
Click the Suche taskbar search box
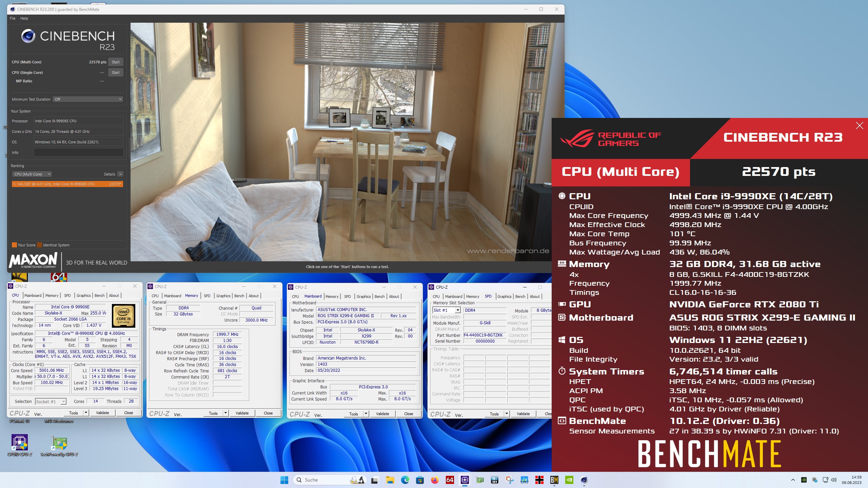click(x=329, y=480)
